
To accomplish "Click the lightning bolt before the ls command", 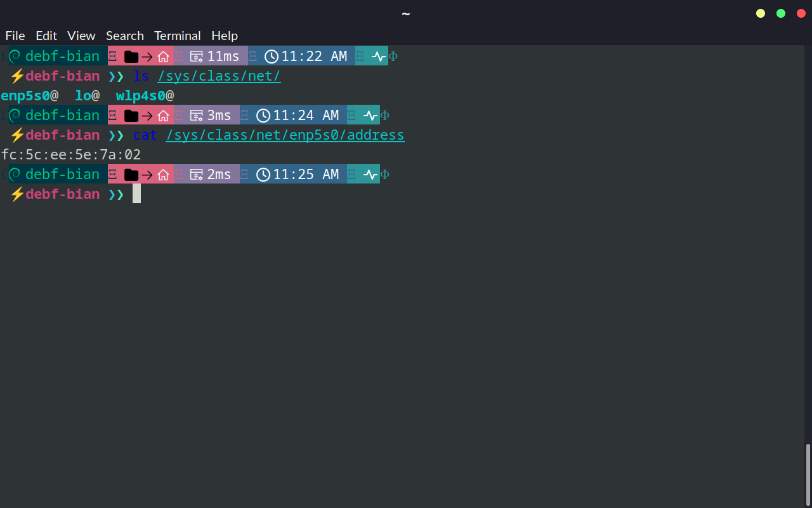I will 17,76.
